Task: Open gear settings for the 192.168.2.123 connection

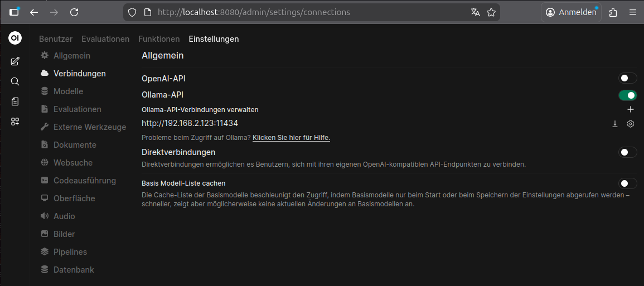Action: [x=631, y=124]
